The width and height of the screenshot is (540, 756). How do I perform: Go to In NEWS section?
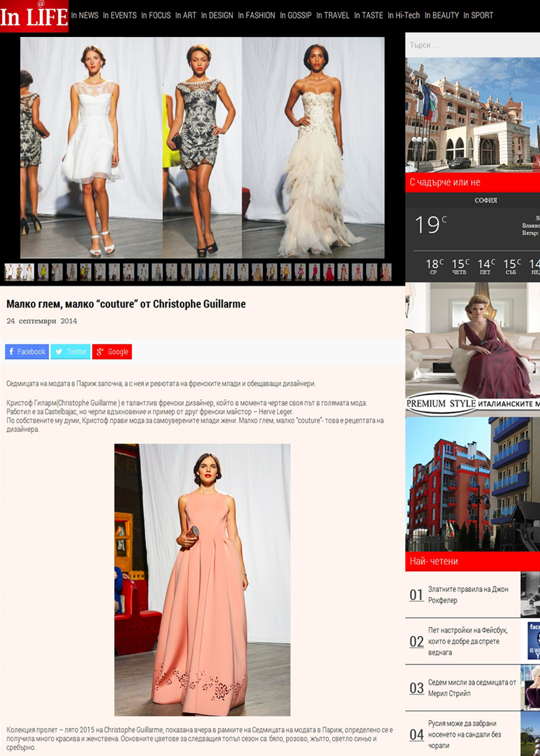point(85,16)
